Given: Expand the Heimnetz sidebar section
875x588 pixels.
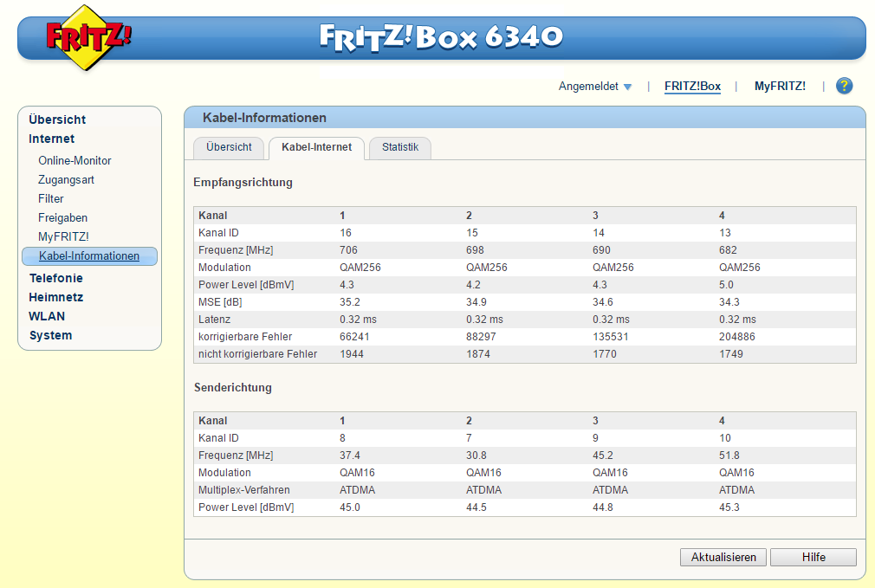Looking at the screenshot, I should (55, 297).
